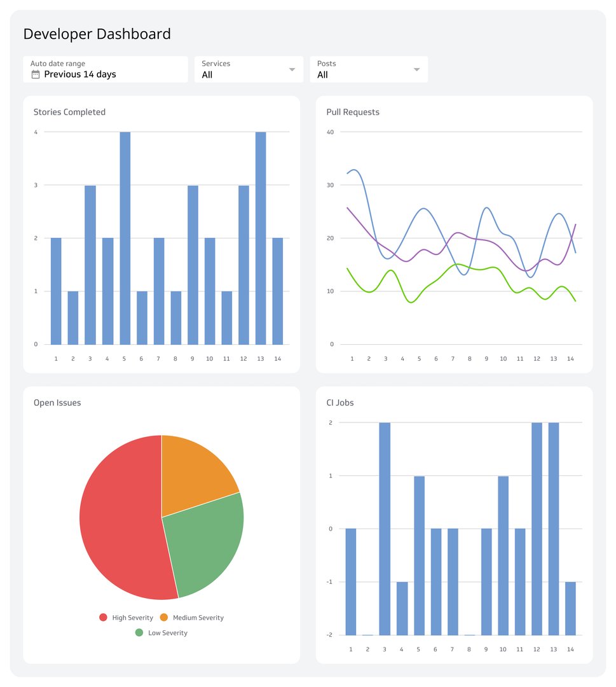Click the Developer Dashboard heading
The width and height of the screenshot is (616, 687).
tap(97, 34)
